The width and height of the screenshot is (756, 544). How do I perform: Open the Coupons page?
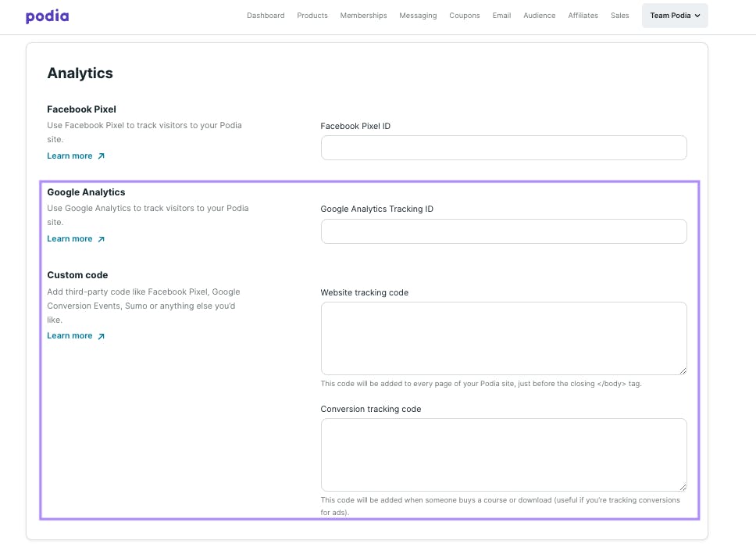pos(465,16)
